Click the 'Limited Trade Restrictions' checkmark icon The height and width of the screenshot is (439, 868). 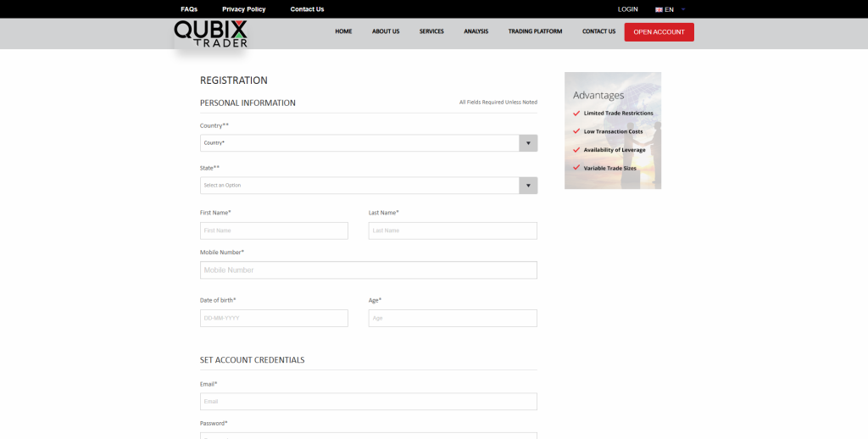576,113
